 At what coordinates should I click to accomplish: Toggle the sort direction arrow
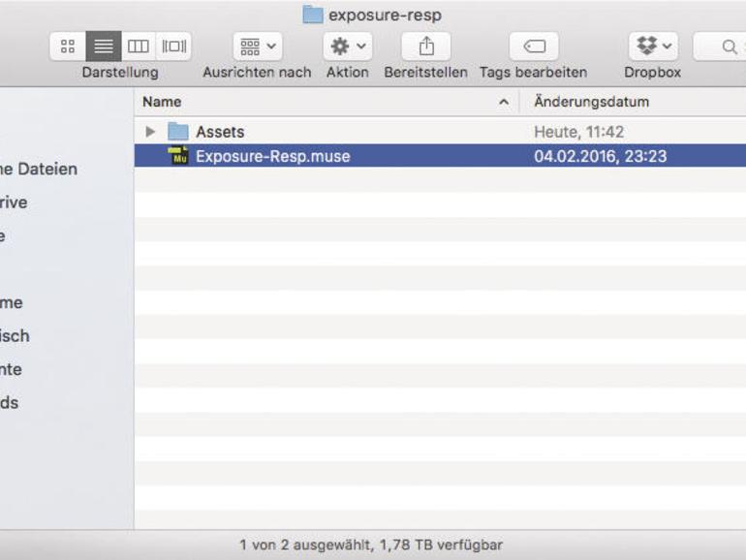point(504,102)
